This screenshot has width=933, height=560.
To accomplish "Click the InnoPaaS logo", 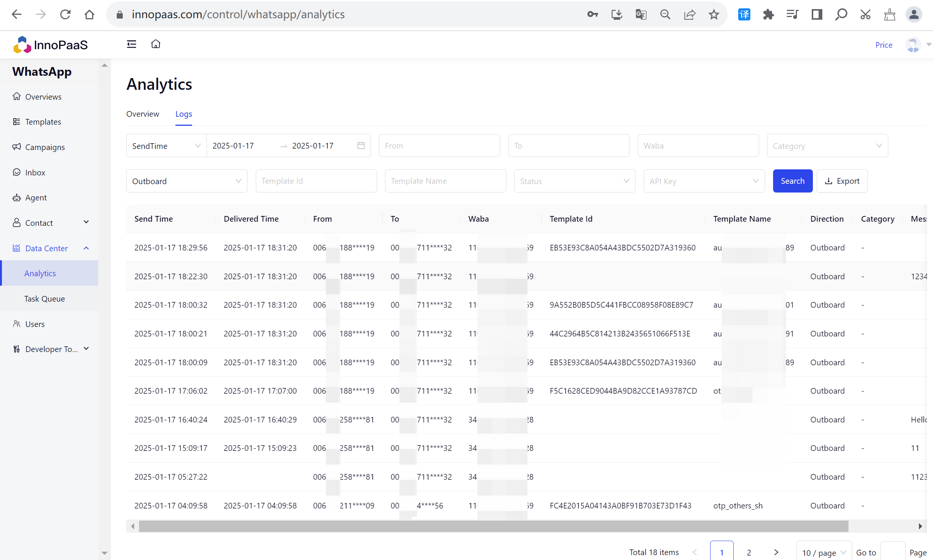I will pos(50,45).
